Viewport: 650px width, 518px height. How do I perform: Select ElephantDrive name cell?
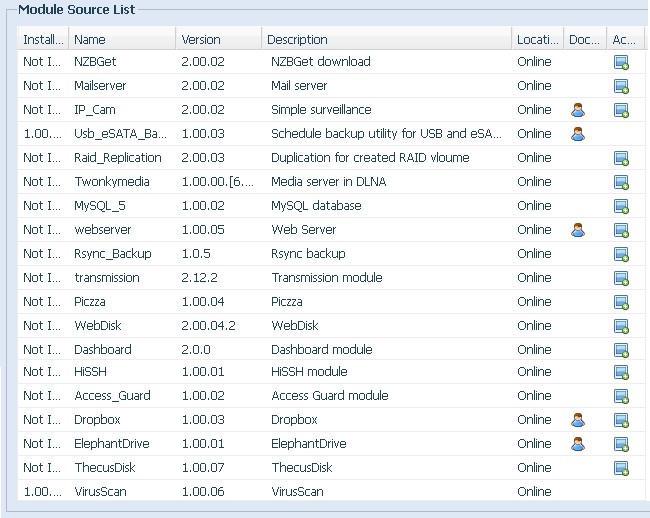112,444
